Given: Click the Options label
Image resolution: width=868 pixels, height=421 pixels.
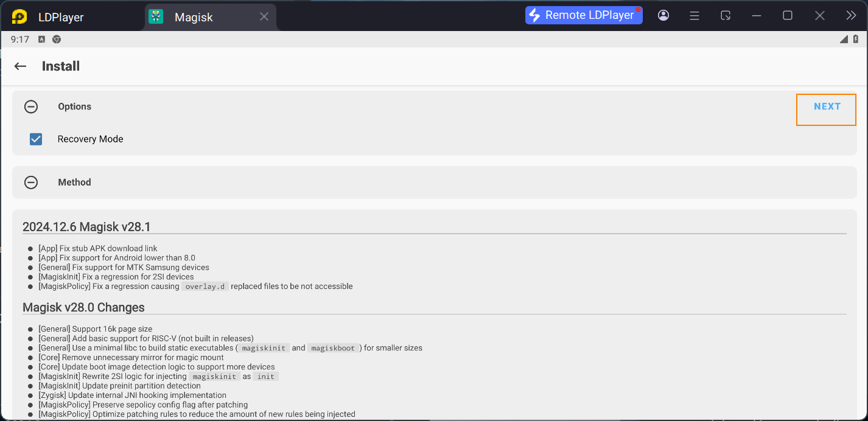Looking at the screenshot, I should (x=74, y=106).
